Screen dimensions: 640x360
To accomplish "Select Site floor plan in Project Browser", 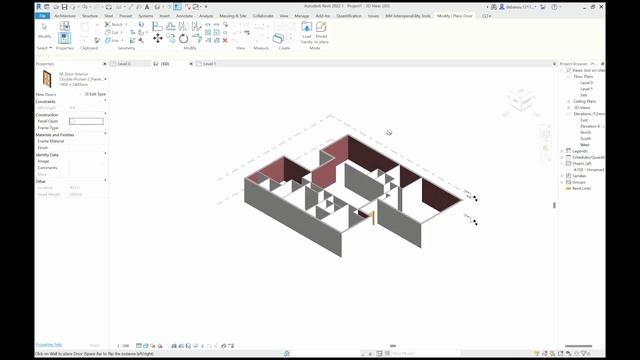I will coord(584,95).
